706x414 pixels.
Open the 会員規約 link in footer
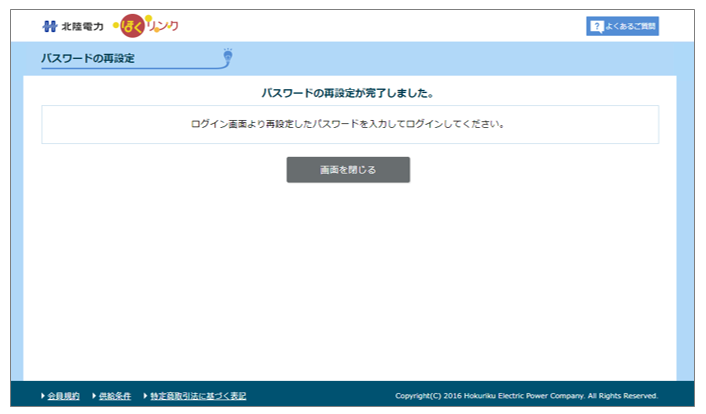click(64, 396)
